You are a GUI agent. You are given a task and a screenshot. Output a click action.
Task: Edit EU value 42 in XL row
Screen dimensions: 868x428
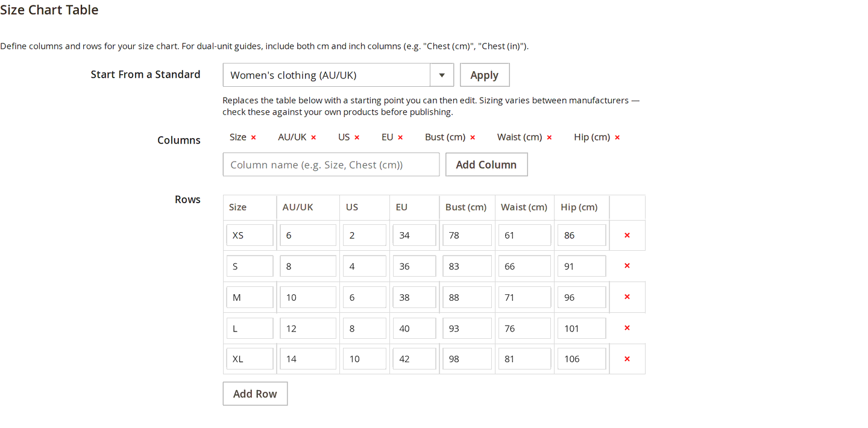[x=415, y=359]
